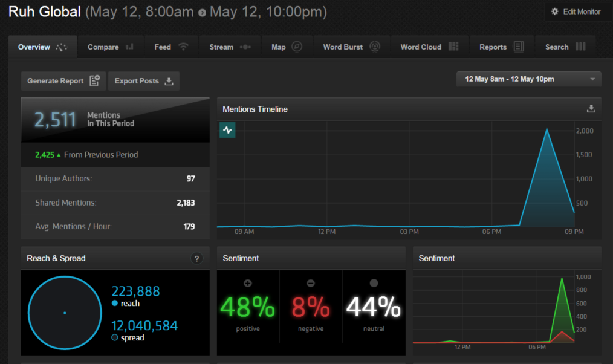Screen dimensions: 613x364
Task: Click the Search columns icon
Action: point(580,47)
